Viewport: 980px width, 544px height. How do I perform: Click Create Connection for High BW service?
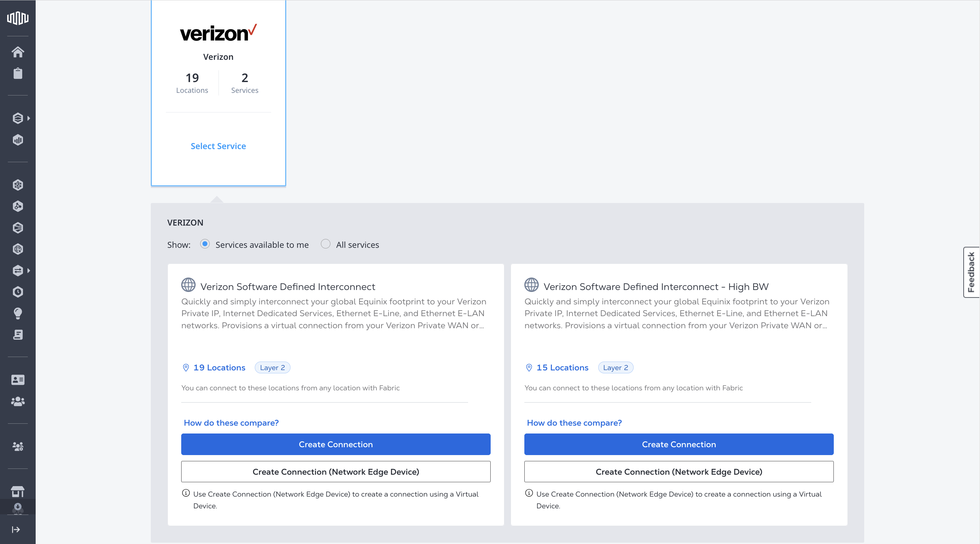679,444
